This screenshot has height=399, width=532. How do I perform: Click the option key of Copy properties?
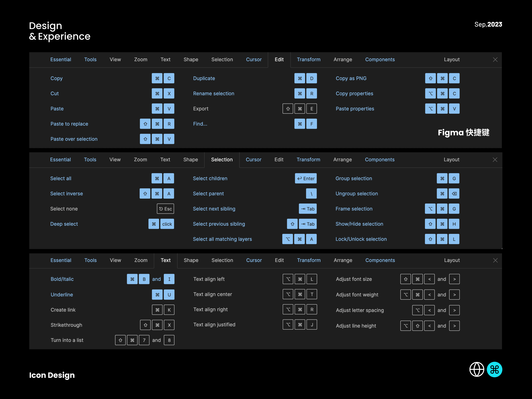[x=430, y=94]
